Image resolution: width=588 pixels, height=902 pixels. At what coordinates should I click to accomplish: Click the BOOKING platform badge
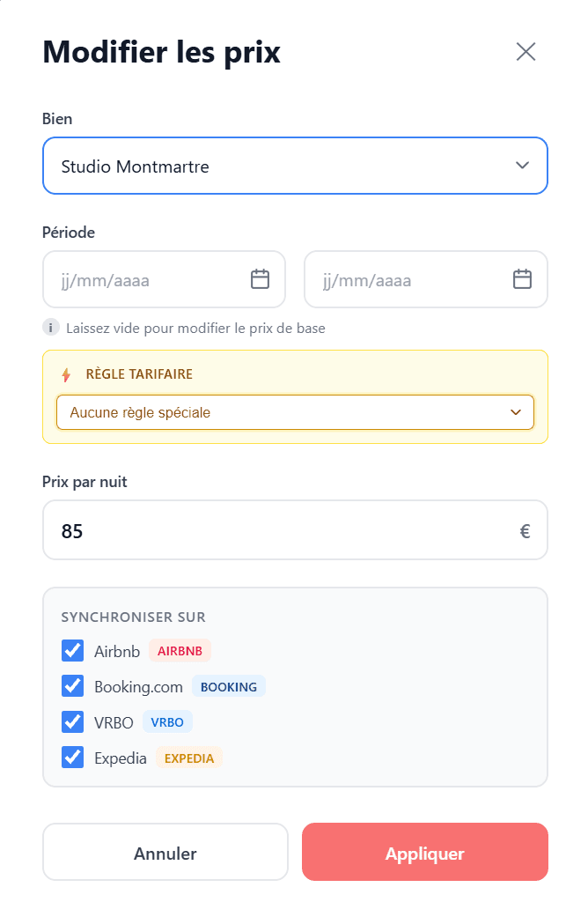click(228, 685)
